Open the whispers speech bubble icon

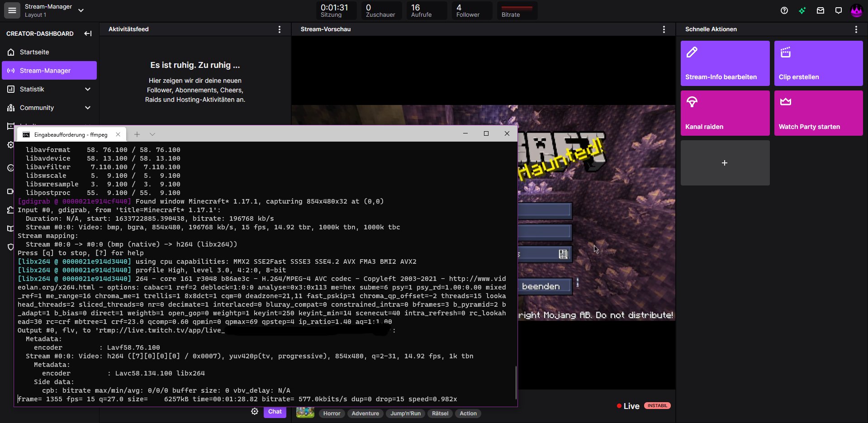click(839, 10)
